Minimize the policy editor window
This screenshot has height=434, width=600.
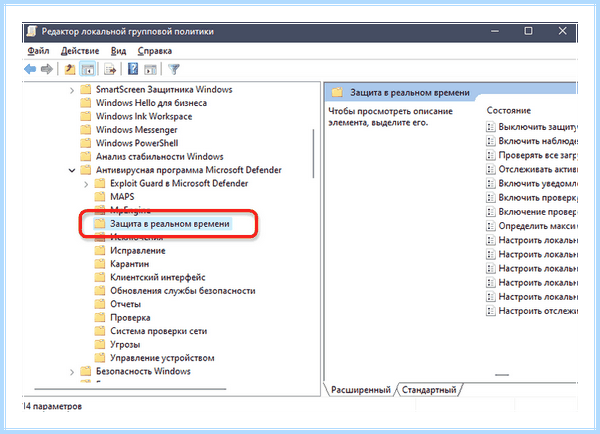(x=495, y=31)
